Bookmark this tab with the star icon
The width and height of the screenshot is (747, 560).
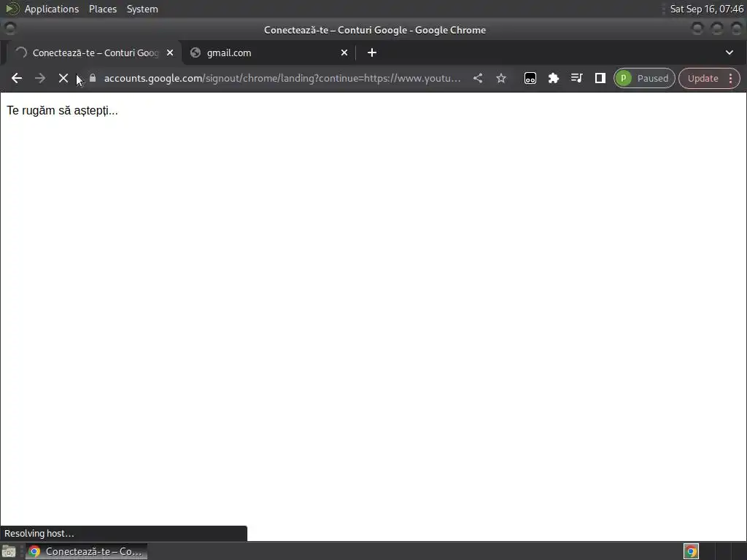pos(501,78)
